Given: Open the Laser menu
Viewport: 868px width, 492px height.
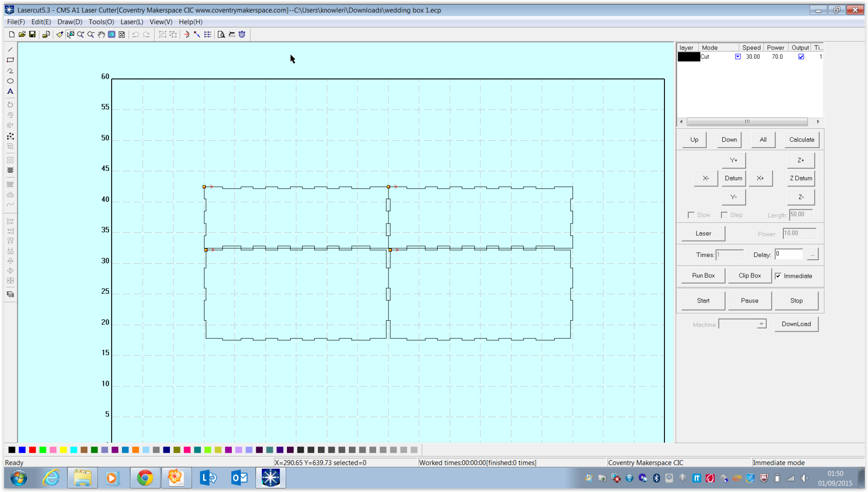Looking at the screenshot, I should coord(131,21).
